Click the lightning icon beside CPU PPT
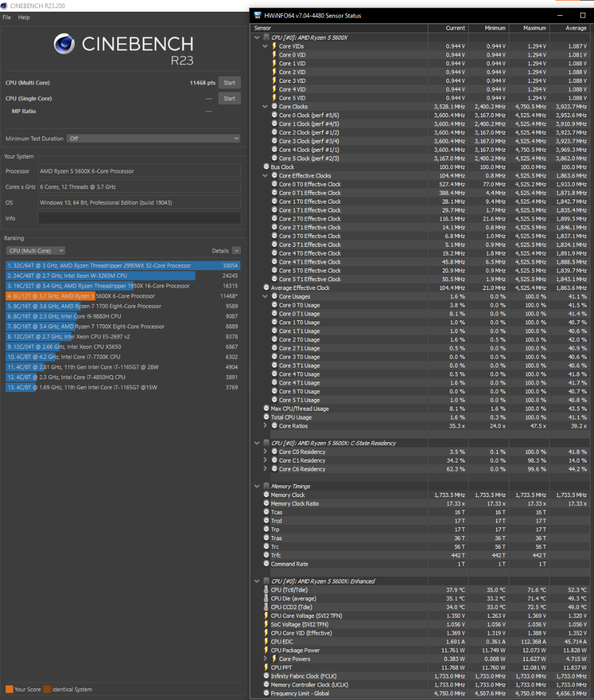594x700 pixels. [267, 667]
